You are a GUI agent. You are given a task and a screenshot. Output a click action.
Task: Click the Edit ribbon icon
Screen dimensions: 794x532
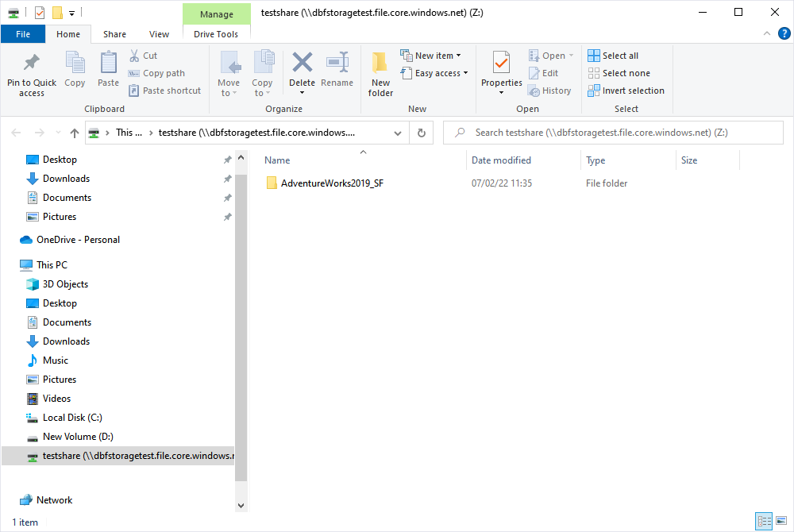pyautogui.click(x=534, y=73)
